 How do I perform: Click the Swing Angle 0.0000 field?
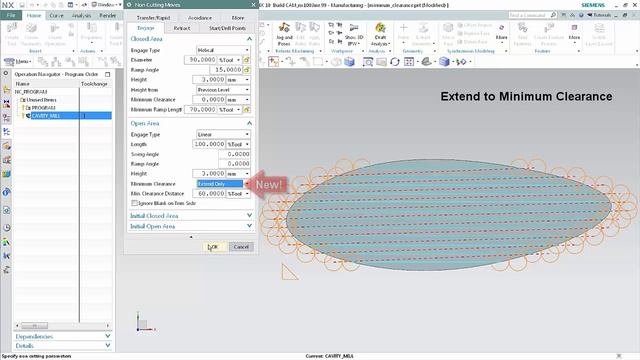(234, 154)
